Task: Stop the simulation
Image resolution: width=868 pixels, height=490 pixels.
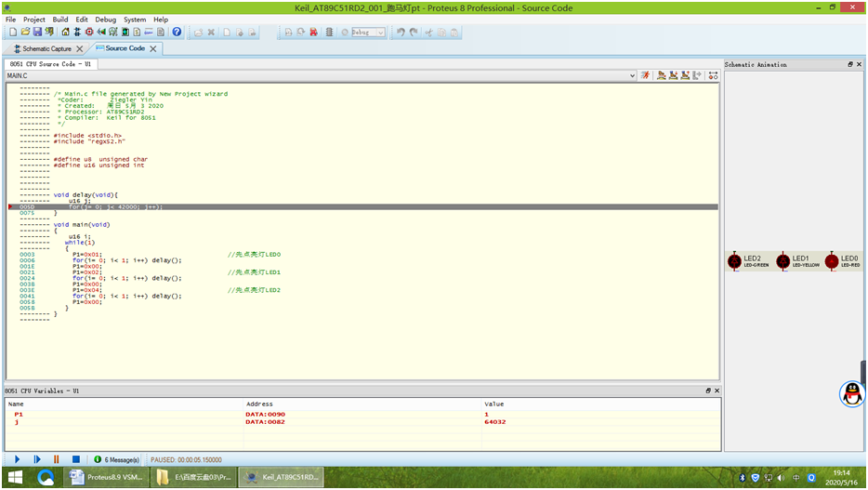Action: pyautogui.click(x=76, y=459)
